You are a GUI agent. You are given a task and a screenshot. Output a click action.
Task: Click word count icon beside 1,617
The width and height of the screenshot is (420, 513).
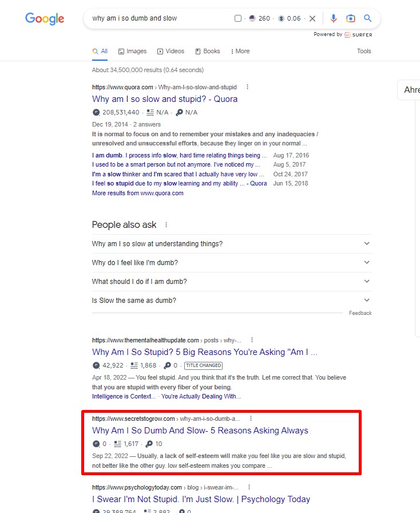pos(117,444)
